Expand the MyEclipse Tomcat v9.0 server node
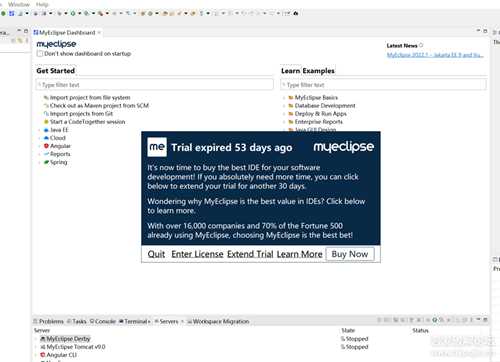 pos(36,347)
